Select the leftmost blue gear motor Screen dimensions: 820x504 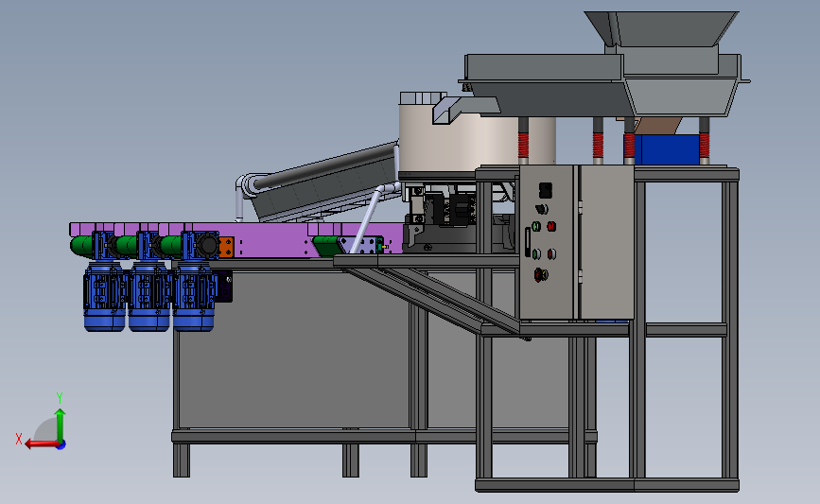coord(105,295)
